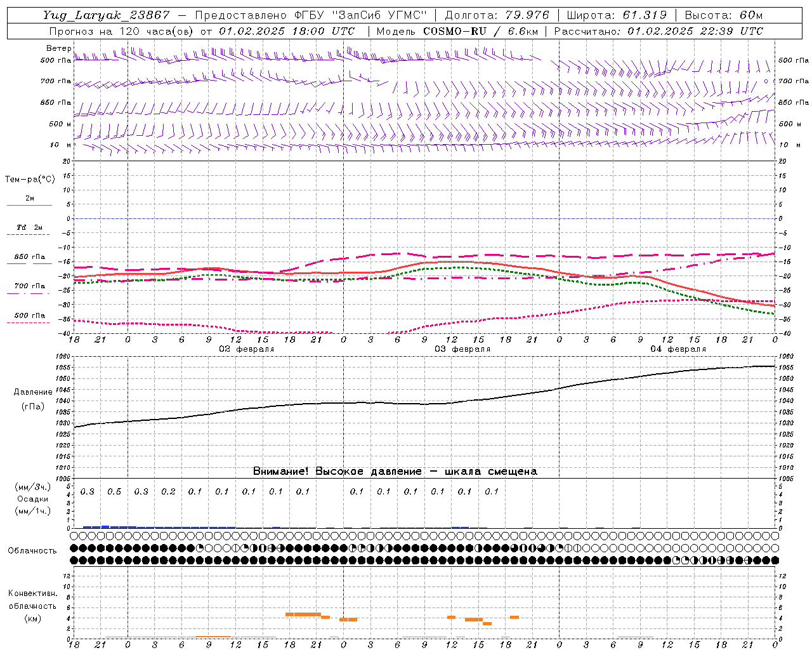Viewport: 812px width, 650px height.
Task: Click the forecast start time 18:00 UTC
Action: point(324,31)
